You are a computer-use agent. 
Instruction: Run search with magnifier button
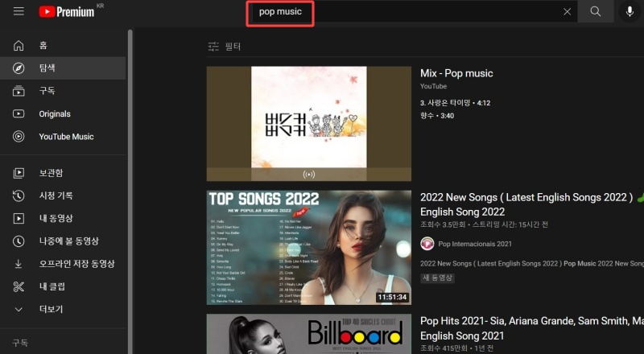click(596, 11)
